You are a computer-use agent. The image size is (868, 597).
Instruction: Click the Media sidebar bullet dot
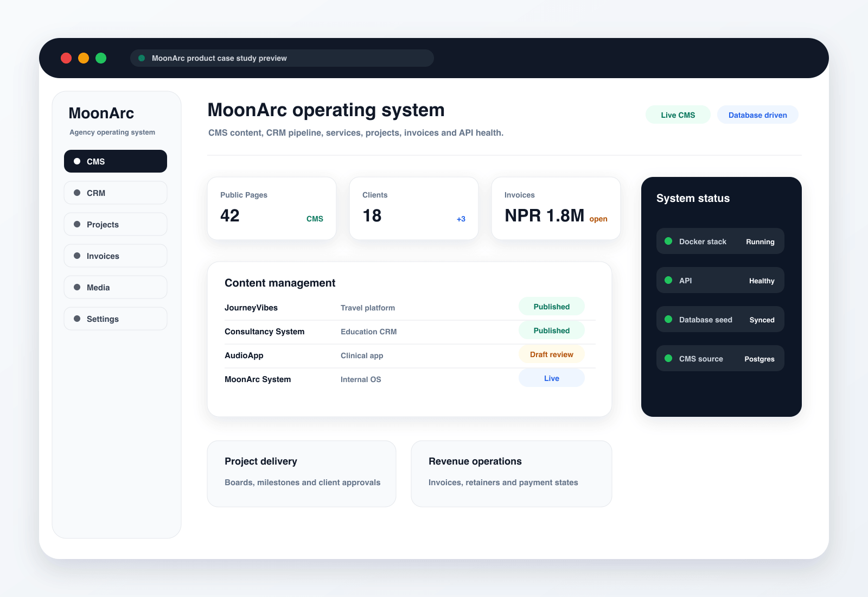(77, 287)
